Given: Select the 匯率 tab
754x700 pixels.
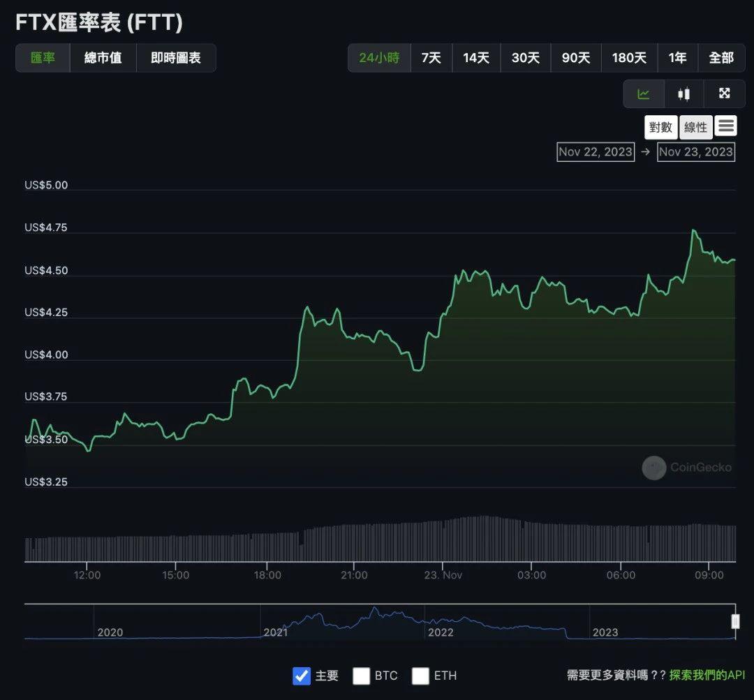Looking at the screenshot, I should click(42, 58).
